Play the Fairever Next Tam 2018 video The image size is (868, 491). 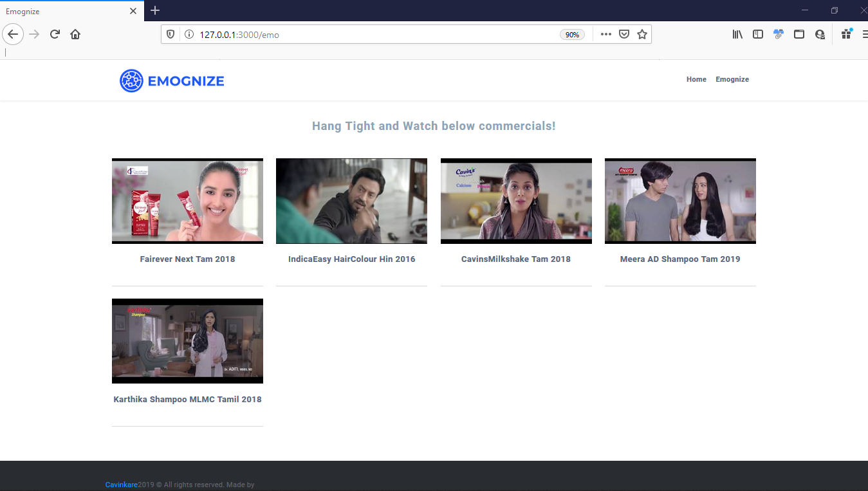click(187, 201)
